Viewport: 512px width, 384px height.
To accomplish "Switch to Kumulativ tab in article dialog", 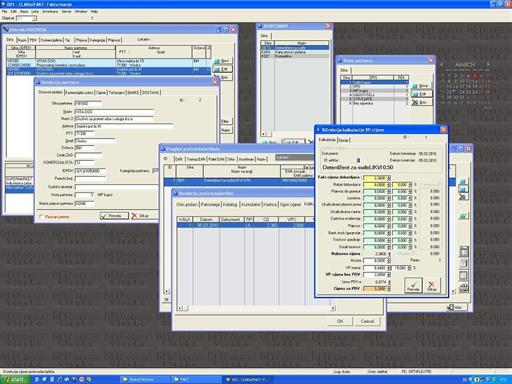I will pyautogui.click(x=251, y=204).
